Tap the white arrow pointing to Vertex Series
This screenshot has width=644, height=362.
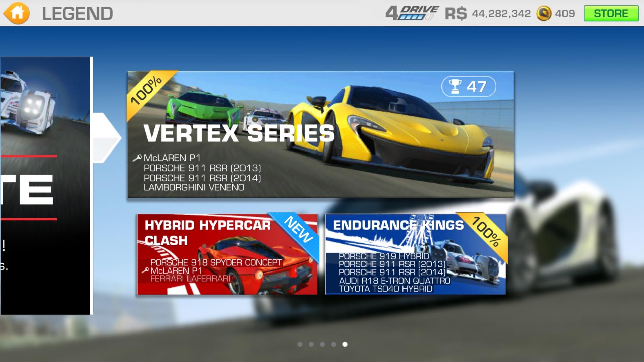[x=107, y=138]
